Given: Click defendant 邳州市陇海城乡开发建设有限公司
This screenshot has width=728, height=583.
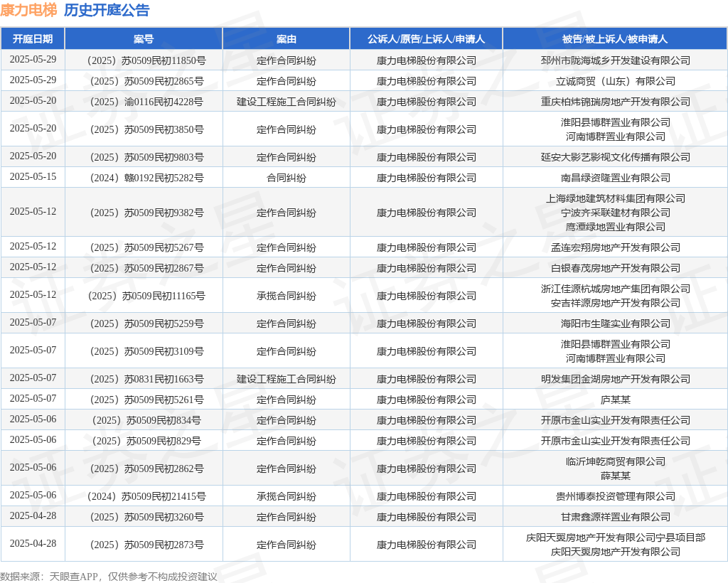Looking at the screenshot, I should point(615,61).
